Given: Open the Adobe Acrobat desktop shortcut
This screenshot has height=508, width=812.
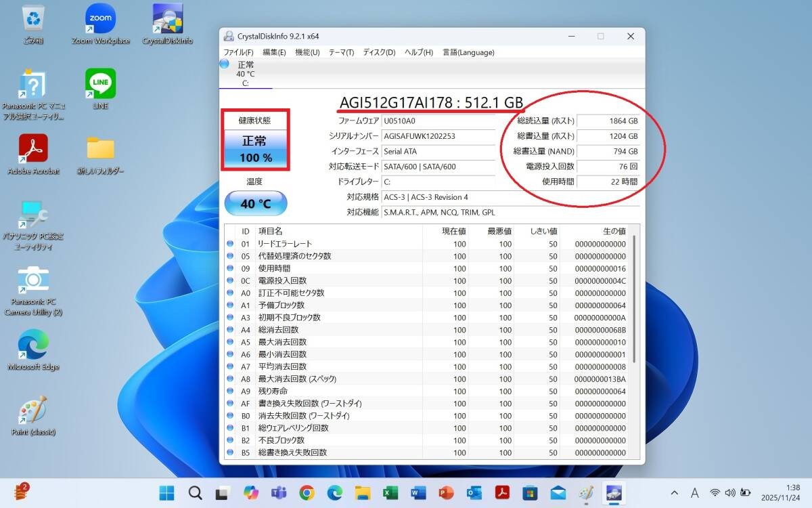Looking at the screenshot, I should click(x=32, y=154).
